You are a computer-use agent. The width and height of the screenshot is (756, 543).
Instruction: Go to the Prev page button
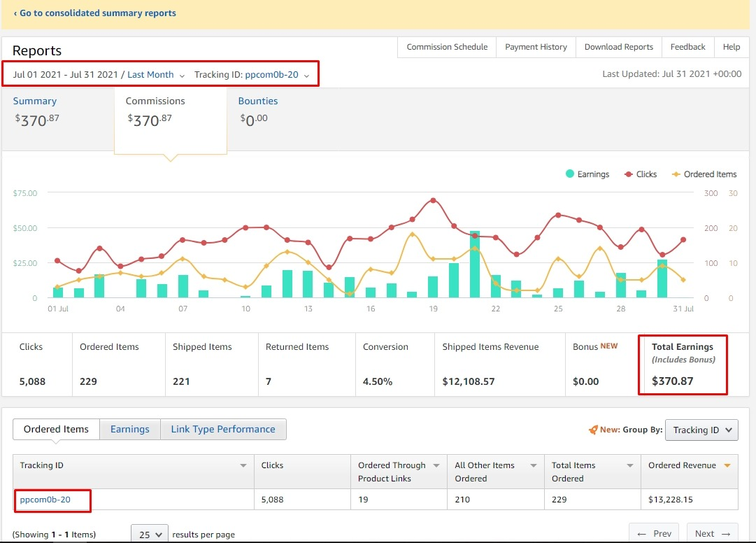tap(654, 533)
